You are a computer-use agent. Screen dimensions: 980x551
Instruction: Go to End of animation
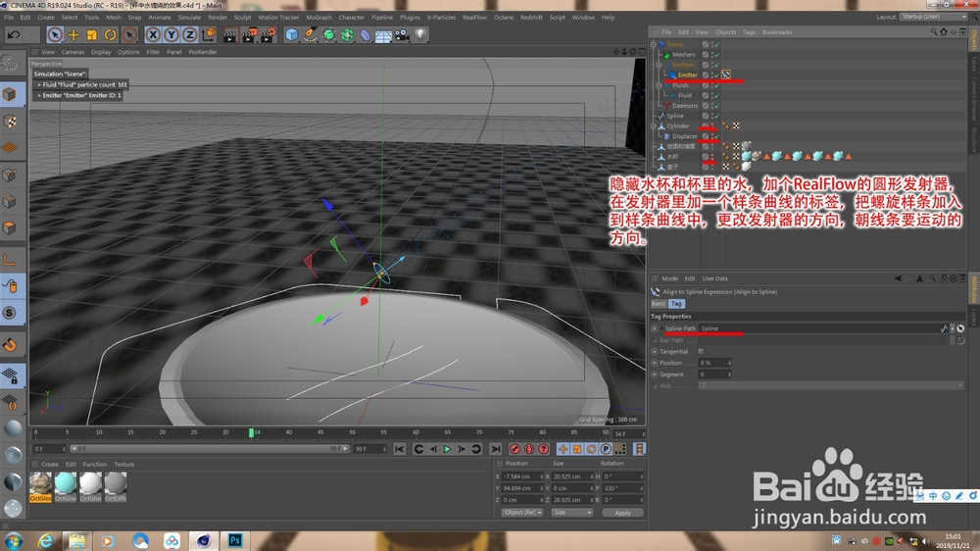click(495, 449)
